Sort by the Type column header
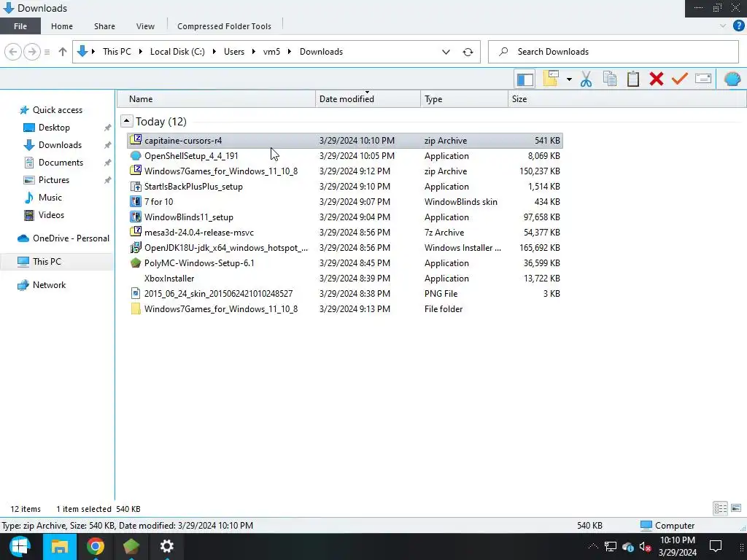Viewport: 747px width, 560px height. pyautogui.click(x=464, y=99)
